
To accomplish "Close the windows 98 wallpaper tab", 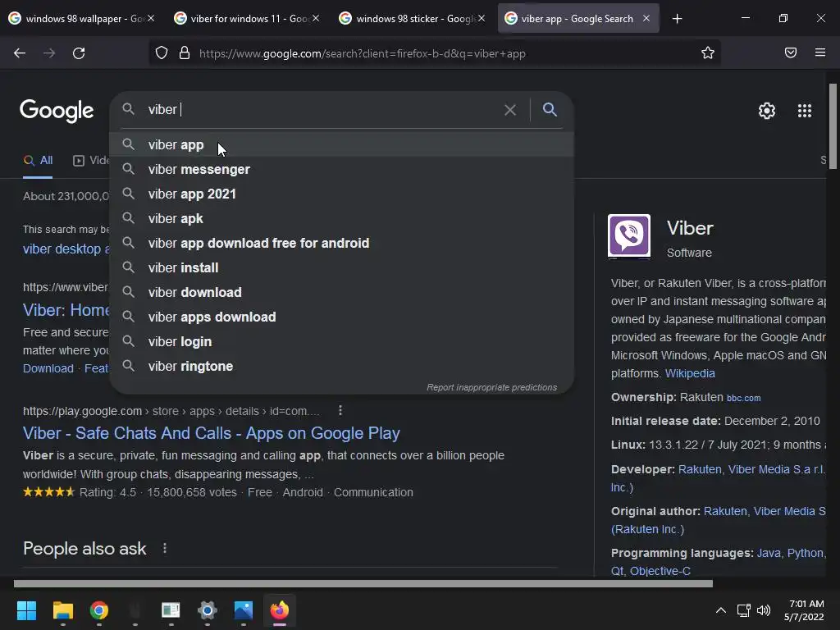I will [x=151, y=18].
